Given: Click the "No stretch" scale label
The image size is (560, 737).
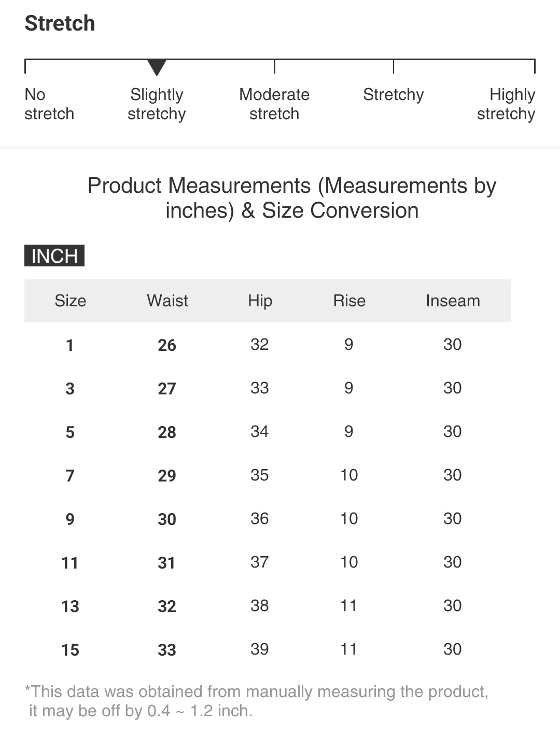Looking at the screenshot, I should point(49,104).
